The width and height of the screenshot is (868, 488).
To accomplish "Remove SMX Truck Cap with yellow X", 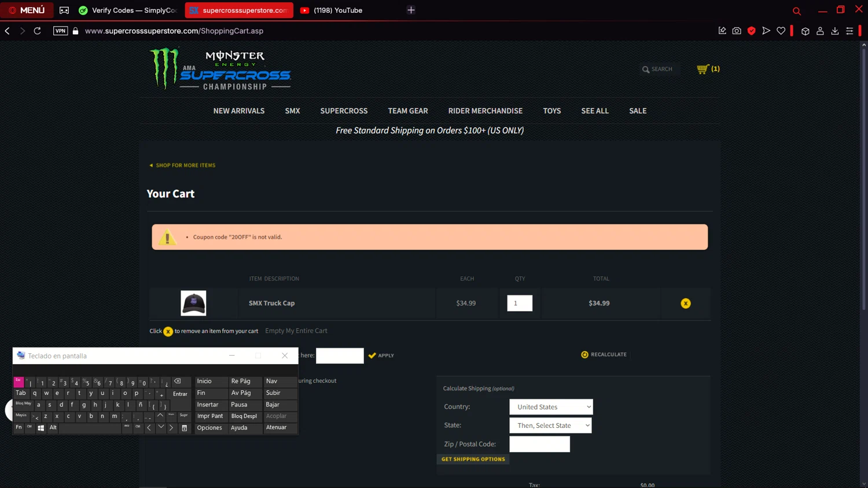I will (686, 303).
